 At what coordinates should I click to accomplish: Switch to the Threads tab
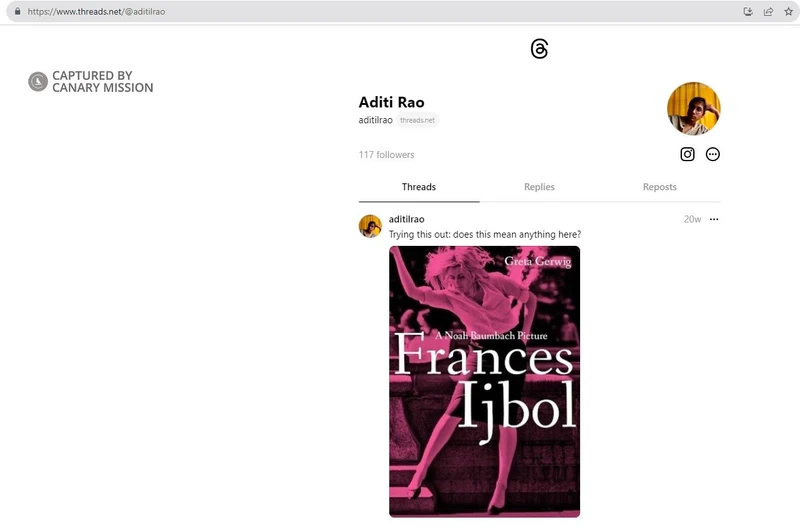(419, 187)
